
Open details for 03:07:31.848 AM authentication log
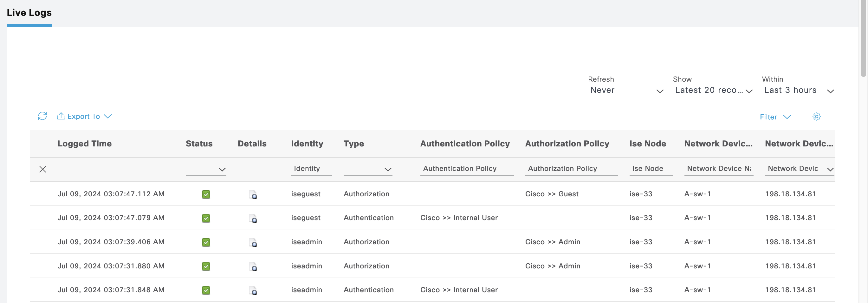[x=253, y=291]
